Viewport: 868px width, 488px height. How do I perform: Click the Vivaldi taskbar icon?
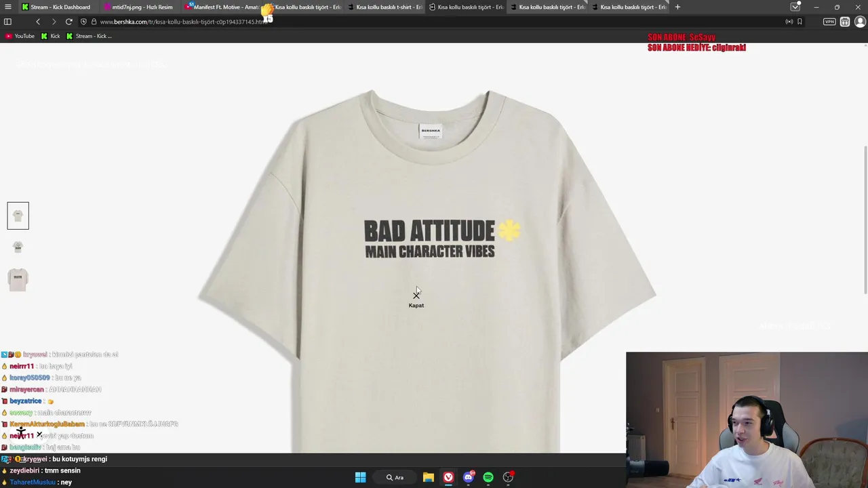click(448, 477)
